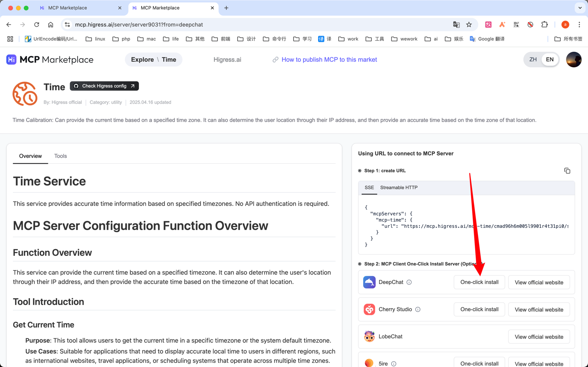
Task: Open the 前端 bookmarks folder
Action: (221, 39)
